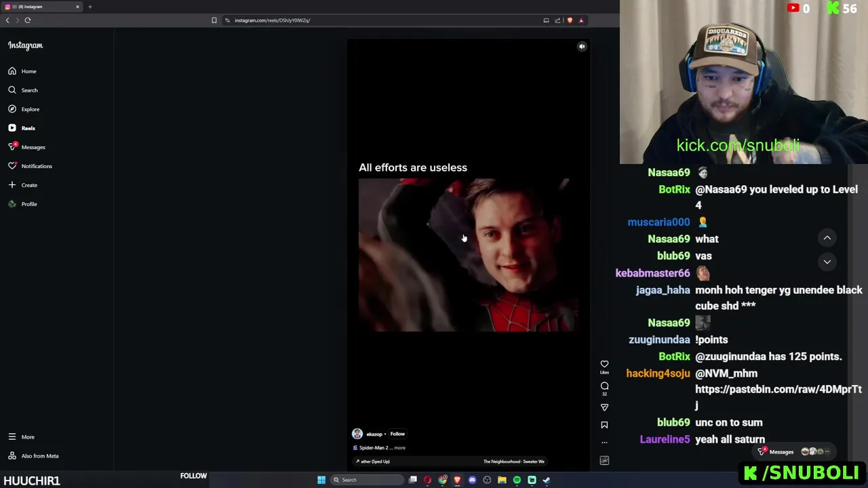Click muscaria000 username in chat
Screen dimensions: 868x488
pyautogui.click(x=658, y=222)
